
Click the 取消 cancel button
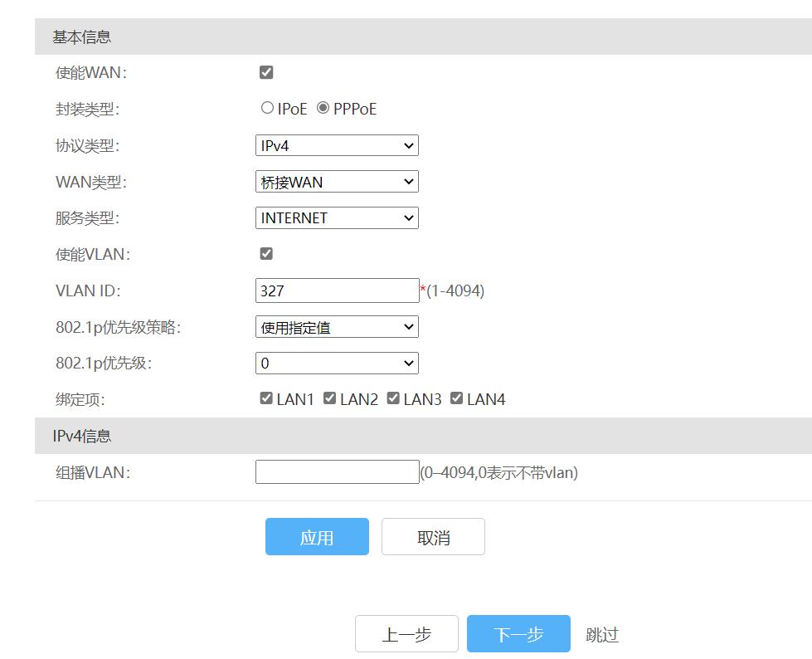point(434,537)
